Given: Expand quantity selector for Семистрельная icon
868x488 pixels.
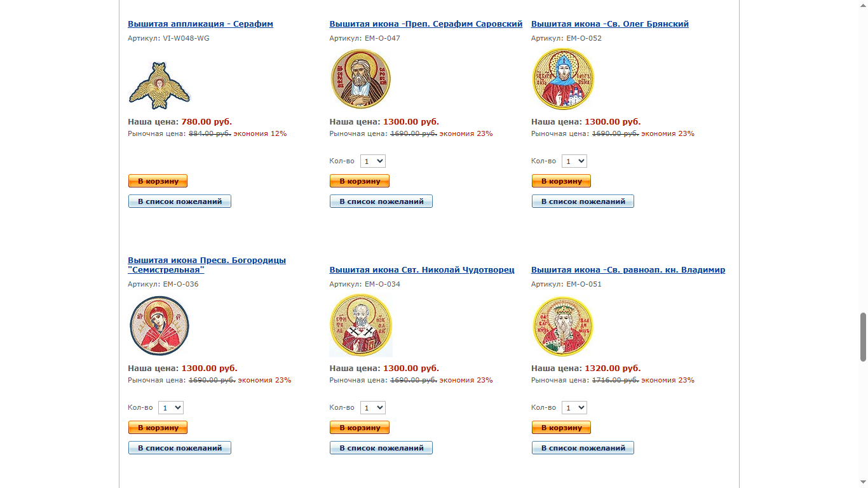Looking at the screenshot, I should tap(171, 408).
